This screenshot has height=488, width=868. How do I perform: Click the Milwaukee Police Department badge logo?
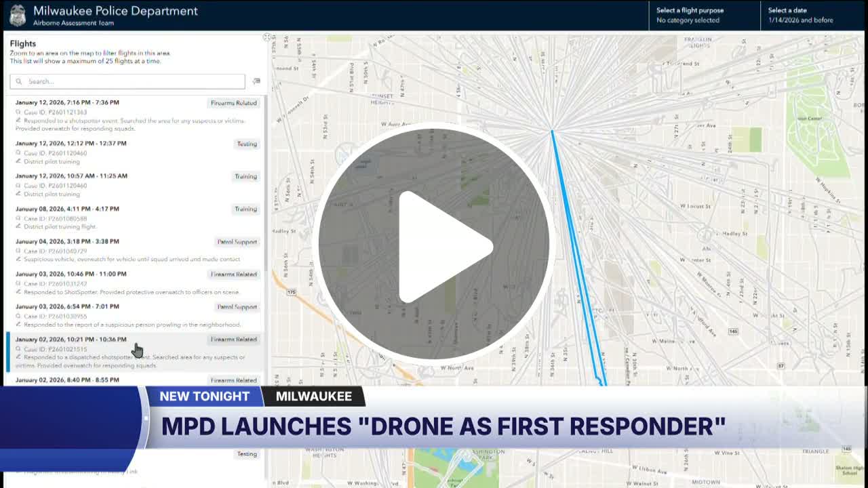pyautogui.click(x=18, y=15)
